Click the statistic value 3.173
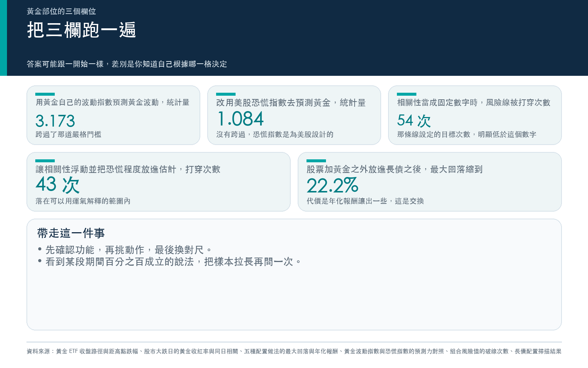This screenshot has height=368, width=588. coord(55,121)
